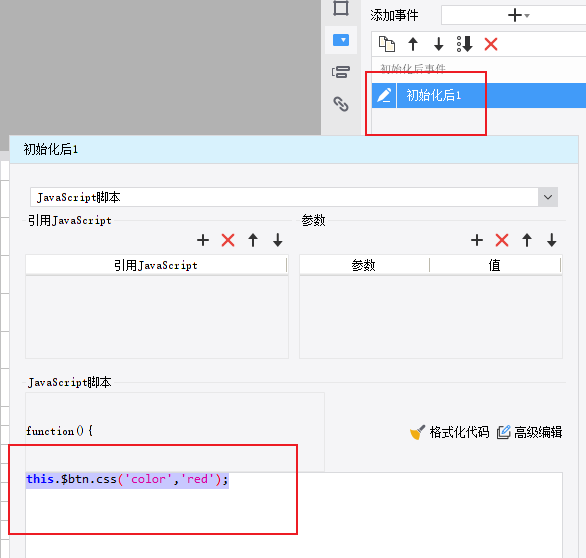
Task: Open the hyperlink chain sidebar icon
Action: coord(341,104)
